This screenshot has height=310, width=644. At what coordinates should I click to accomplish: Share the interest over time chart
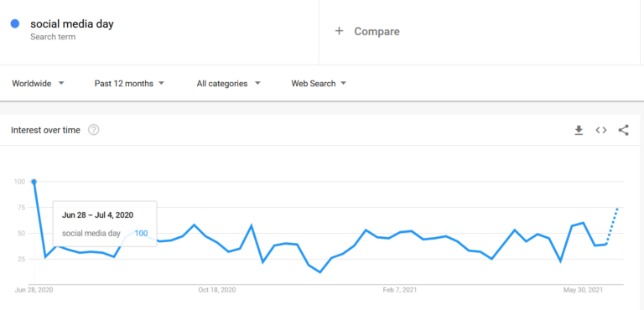(624, 130)
